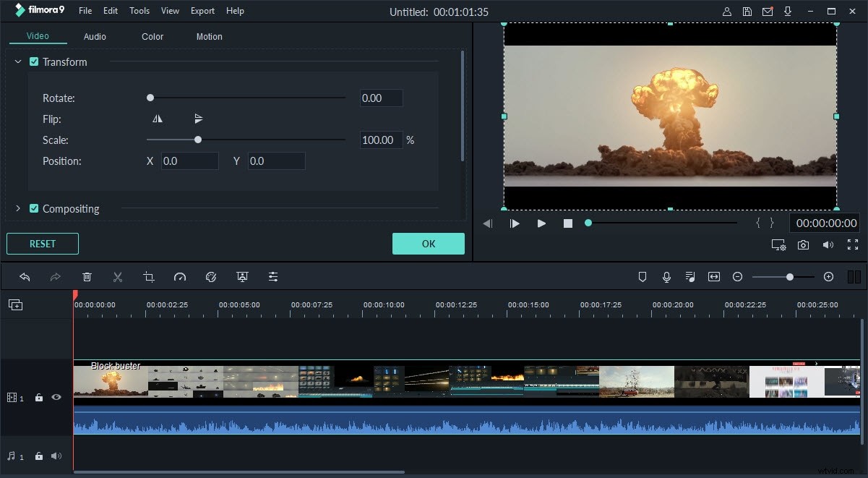
Task: Open the Export menu
Action: tap(202, 10)
